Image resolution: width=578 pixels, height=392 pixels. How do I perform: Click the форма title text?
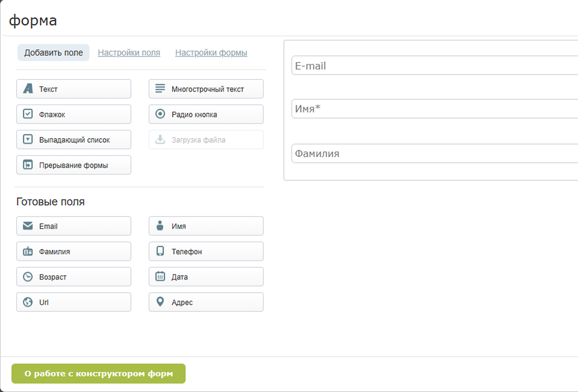pyautogui.click(x=33, y=21)
